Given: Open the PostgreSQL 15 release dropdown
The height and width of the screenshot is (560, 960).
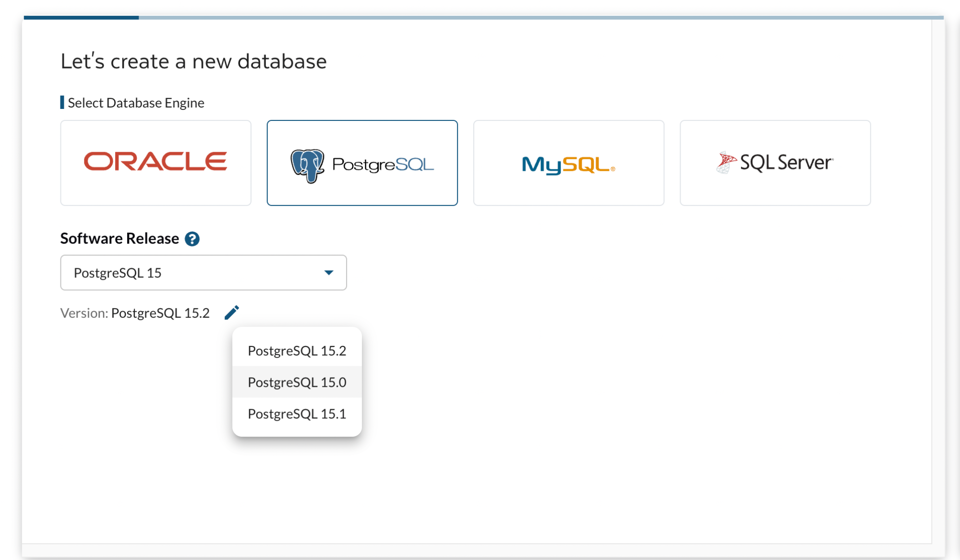Looking at the screenshot, I should (x=203, y=273).
